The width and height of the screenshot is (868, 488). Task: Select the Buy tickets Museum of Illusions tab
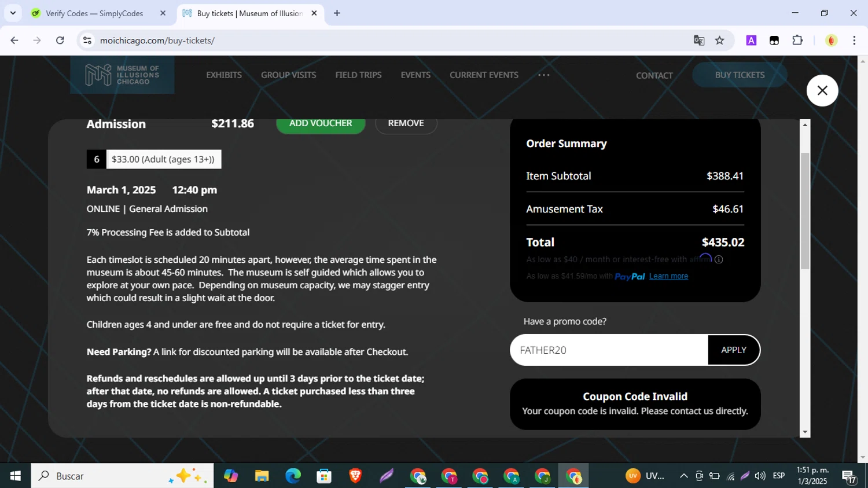point(249,13)
